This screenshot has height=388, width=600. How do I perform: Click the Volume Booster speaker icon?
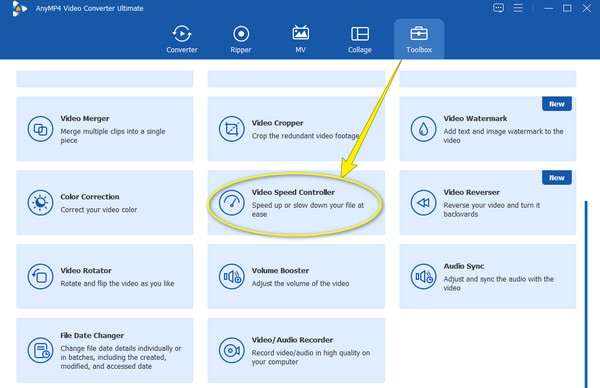click(x=232, y=276)
